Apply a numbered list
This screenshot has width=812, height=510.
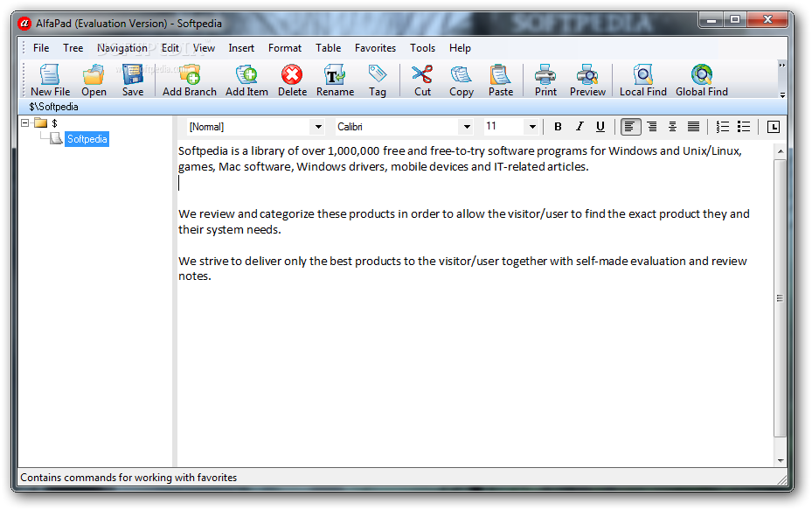(x=723, y=127)
